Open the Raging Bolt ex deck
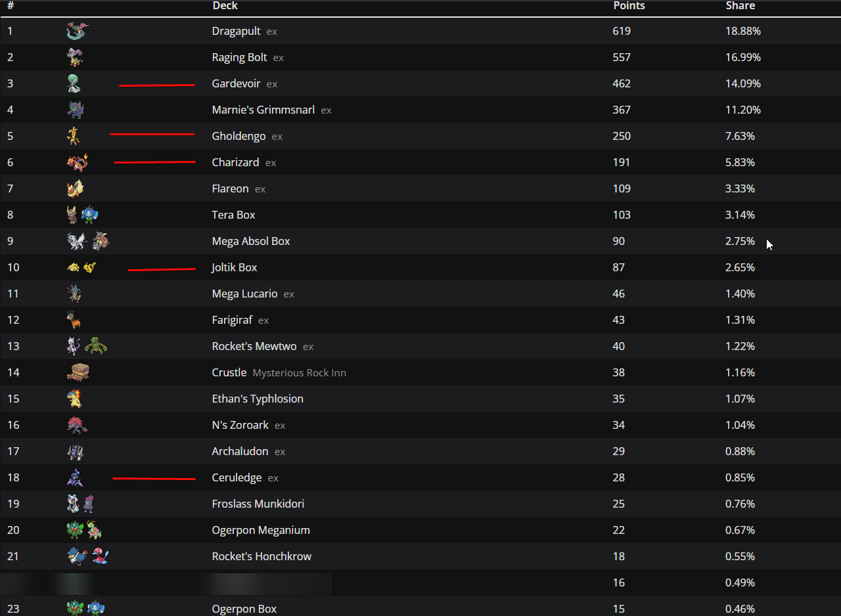 (248, 57)
